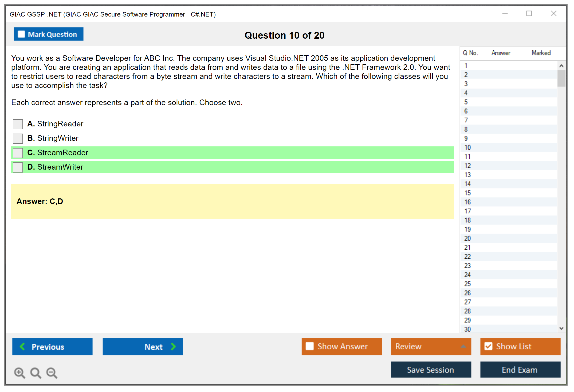
Task: Check answer option C StreamReader
Action: [18, 153]
